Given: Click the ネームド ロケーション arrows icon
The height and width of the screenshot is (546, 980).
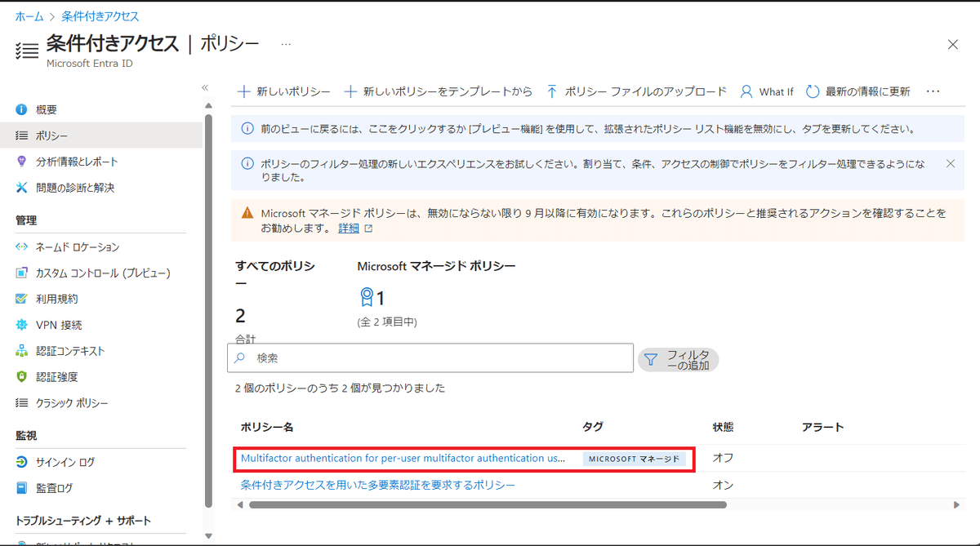Looking at the screenshot, I should (x=22, y=246).
